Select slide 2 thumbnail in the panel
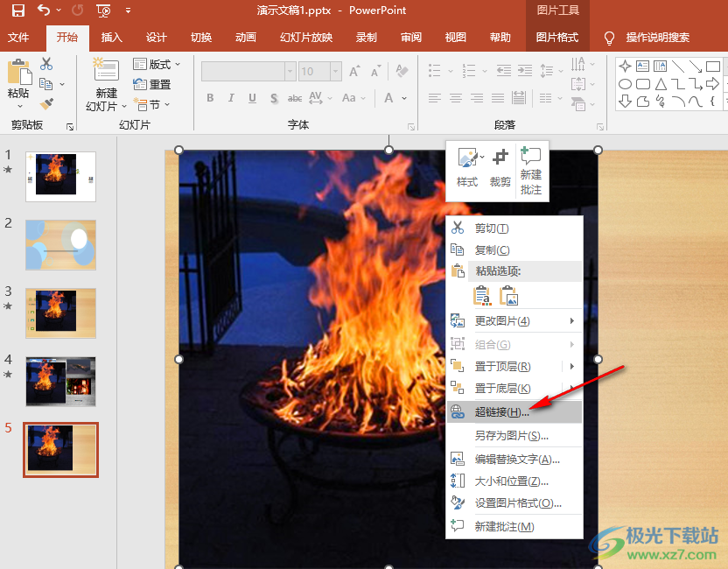The width and height of the screenshot is (728, 569). click(60, 244)
